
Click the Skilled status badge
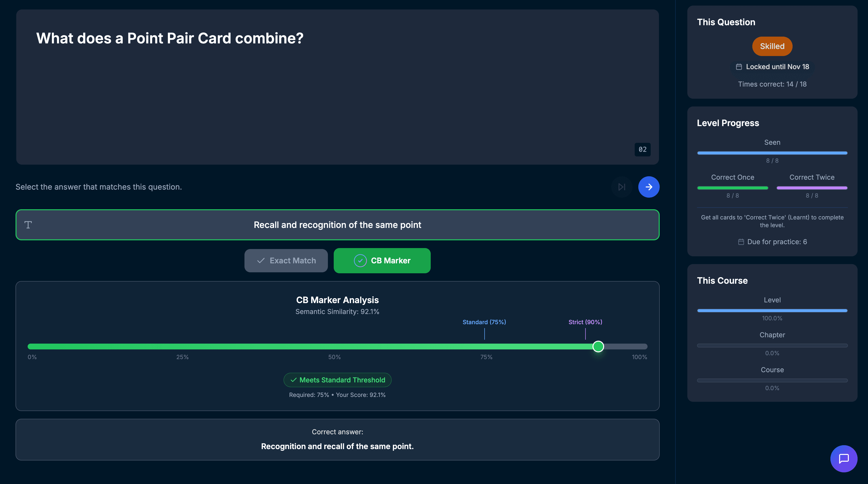click(x=772, y=46)
